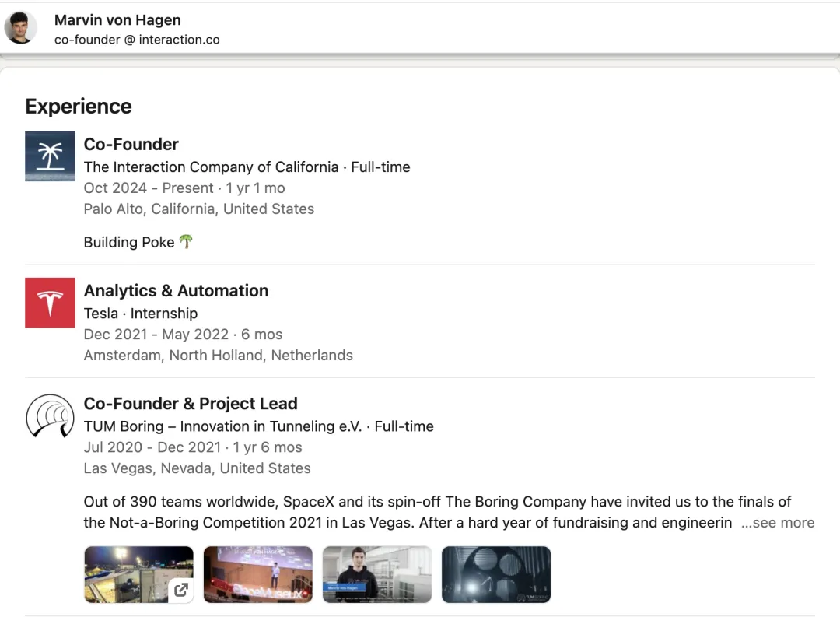Viewport: 840px width, 617px height.
Task: Open the video thumbnail showing a man speaking
Action: point(376,574)
